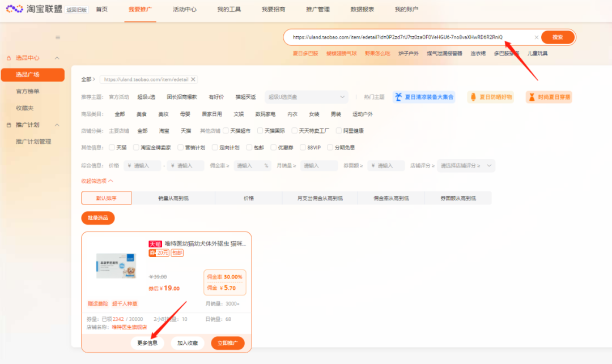Toggle 天猫超市 checkbox
The image size is (612, 364).
point(226,131)
